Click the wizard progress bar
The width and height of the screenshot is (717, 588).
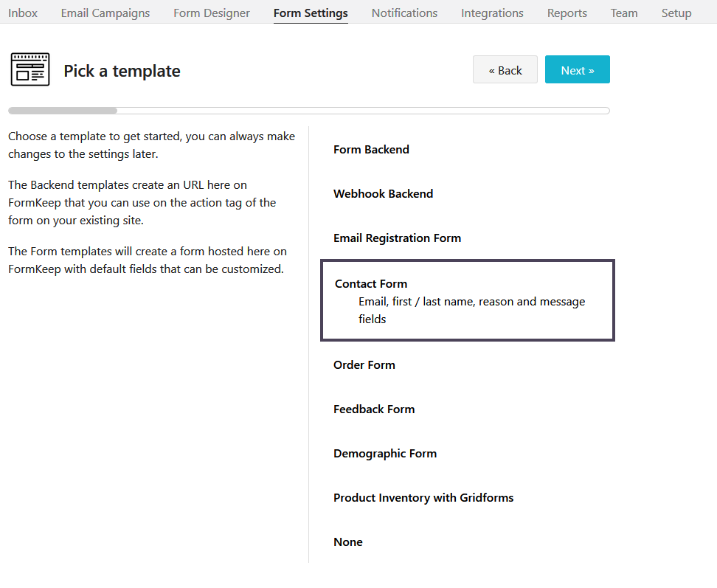point(308,111)
